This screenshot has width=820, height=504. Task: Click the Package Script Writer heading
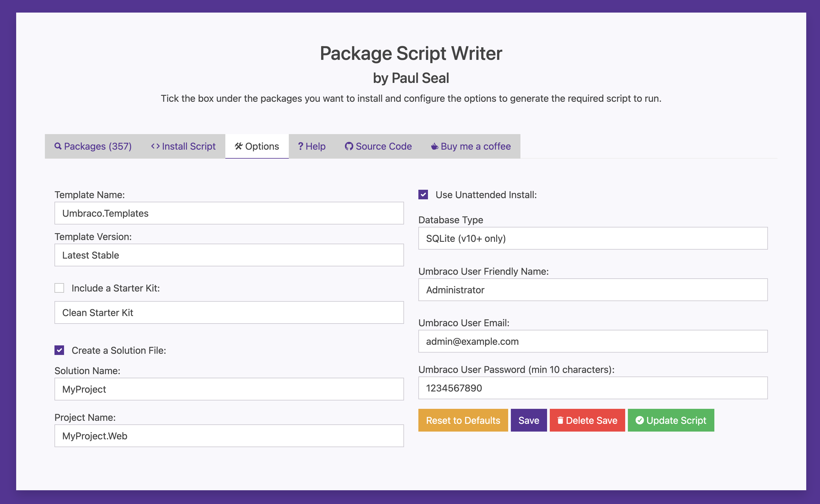coord(411,53)
